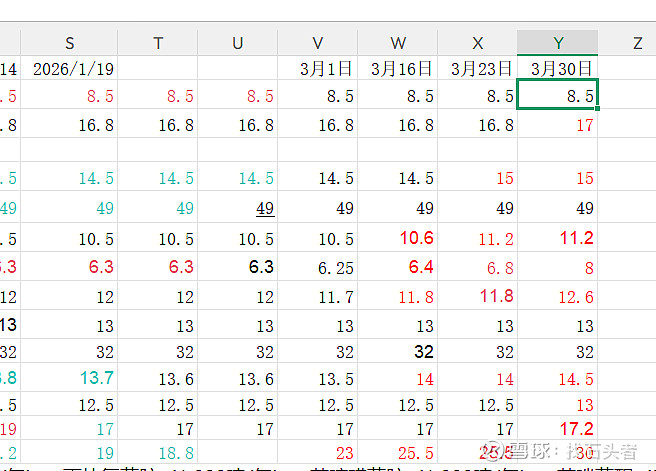Select cell 6.25 in column V
The image size is (656, 471).
(x=318, y=267)
